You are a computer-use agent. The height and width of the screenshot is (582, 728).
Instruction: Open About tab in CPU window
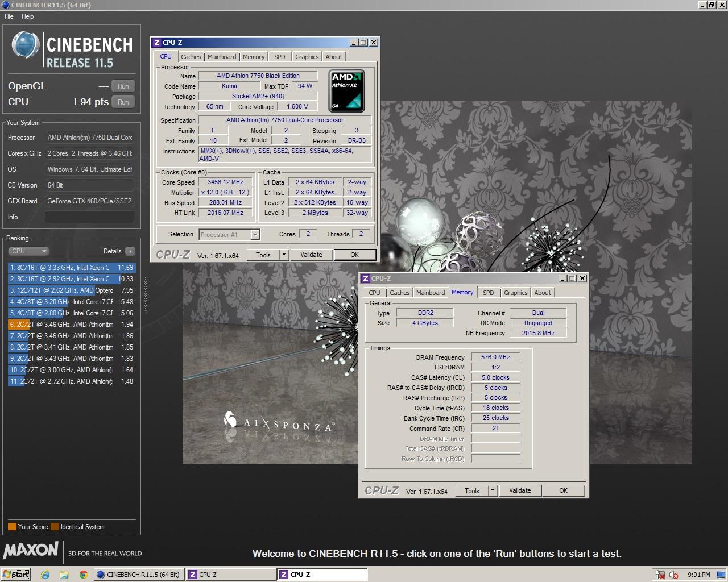point(334,57)
